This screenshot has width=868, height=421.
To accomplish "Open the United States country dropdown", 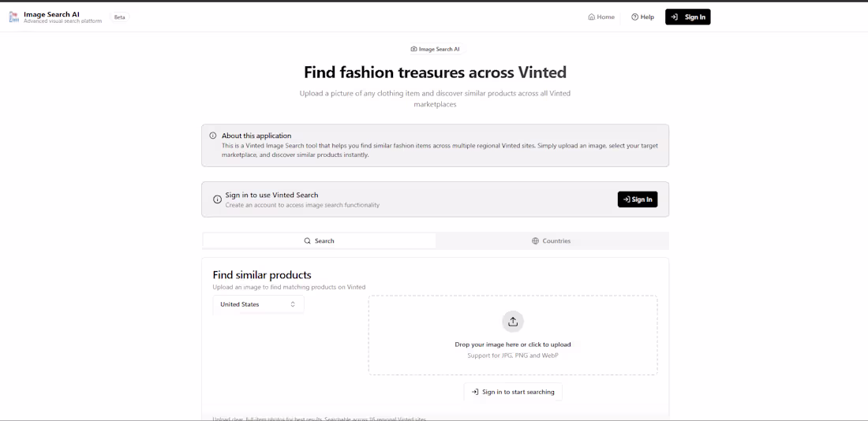I will (x=259, y=304).
